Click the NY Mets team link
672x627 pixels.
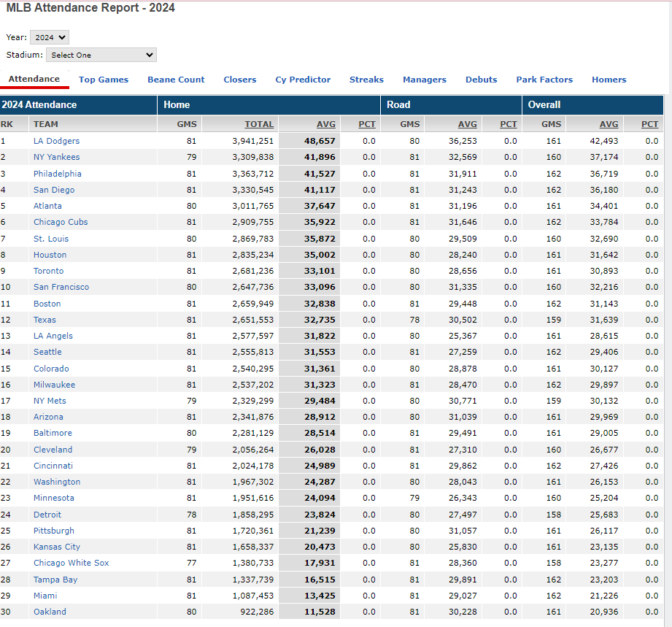pos(50,401)
